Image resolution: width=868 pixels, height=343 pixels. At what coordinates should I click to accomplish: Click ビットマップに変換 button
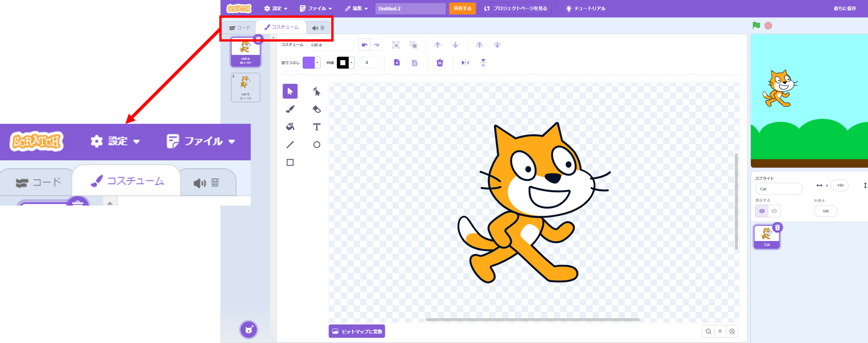(x=356, y=331)
